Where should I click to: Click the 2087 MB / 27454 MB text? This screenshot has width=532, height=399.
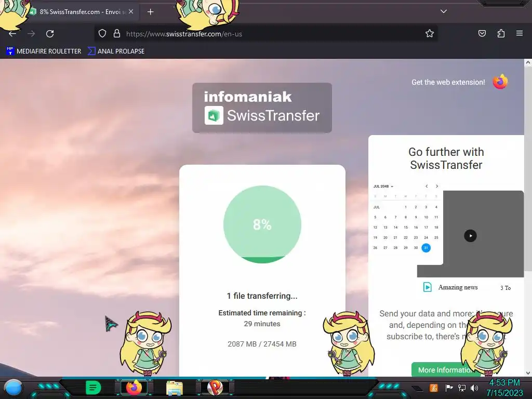(x=262, y=344)
